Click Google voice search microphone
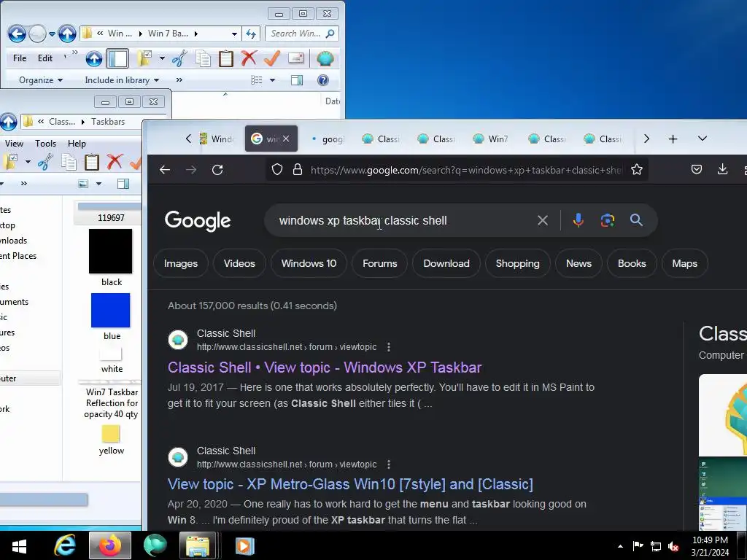The width and height of the screenshot is (747, 560). point(578,220)
